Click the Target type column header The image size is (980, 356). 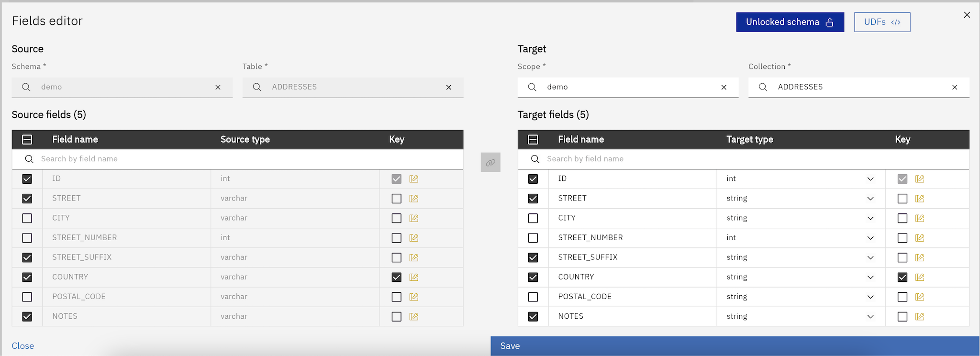point(750,139)
